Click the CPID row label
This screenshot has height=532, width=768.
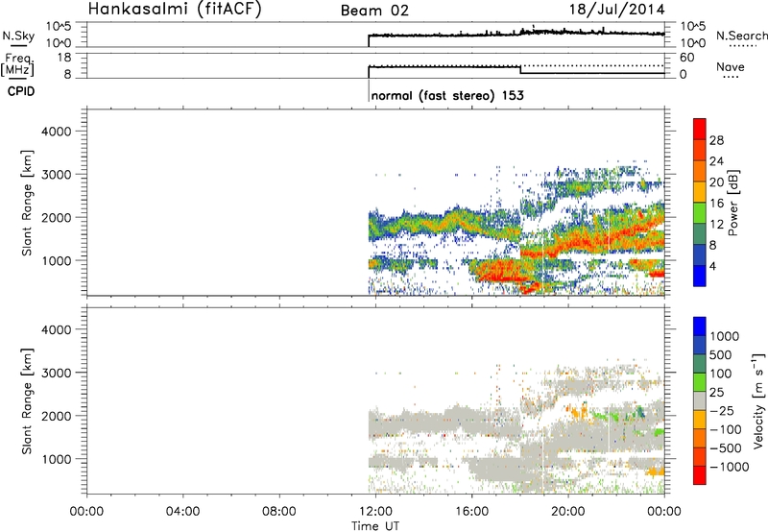pos(21,91)
